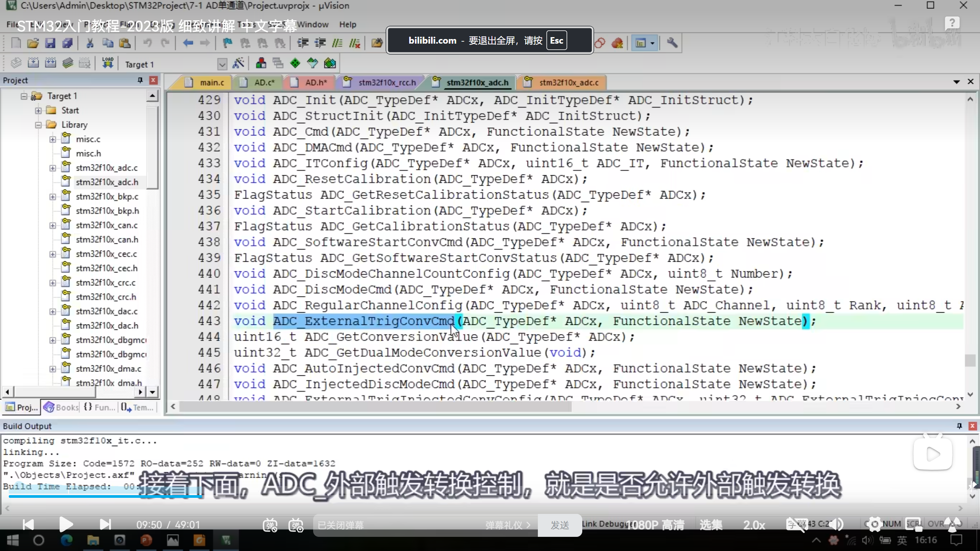Save the current file with floppy icon
Viewport: 980px width, 551px height.
pos(50,43)
